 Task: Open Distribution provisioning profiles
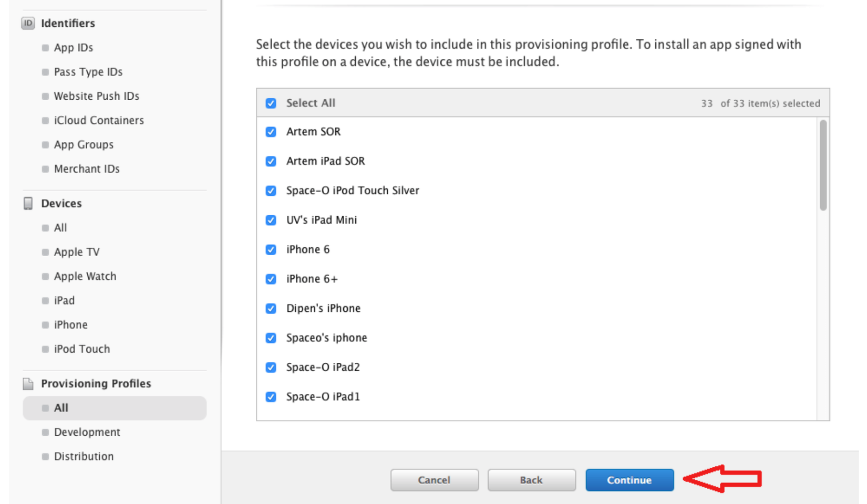[x=84, y=456]
